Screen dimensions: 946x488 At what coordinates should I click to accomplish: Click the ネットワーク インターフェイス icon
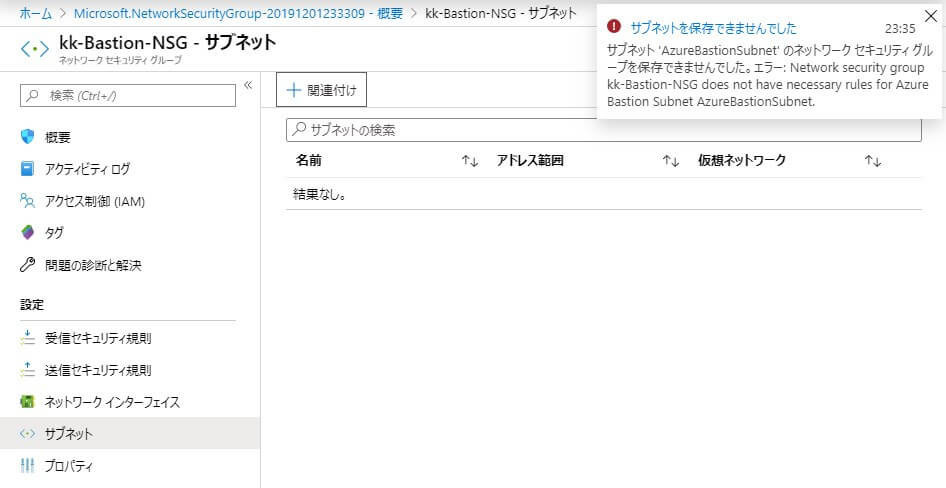pyautogui.click(x=28, y=401)
